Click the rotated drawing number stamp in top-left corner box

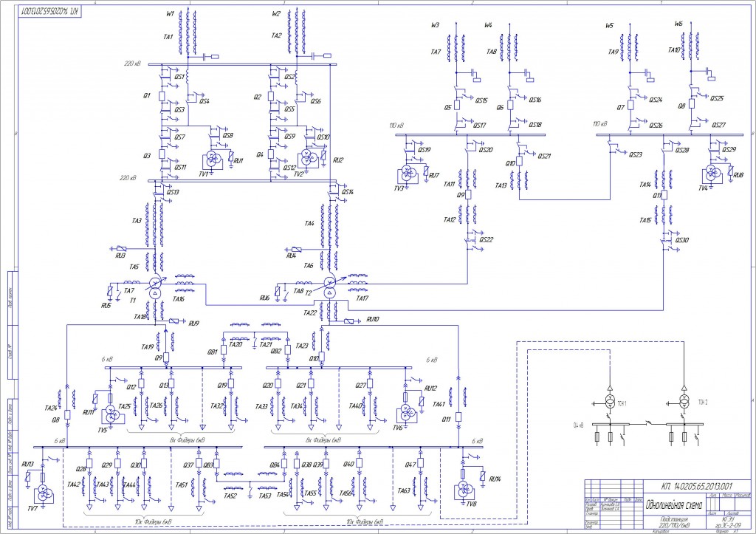49,10
